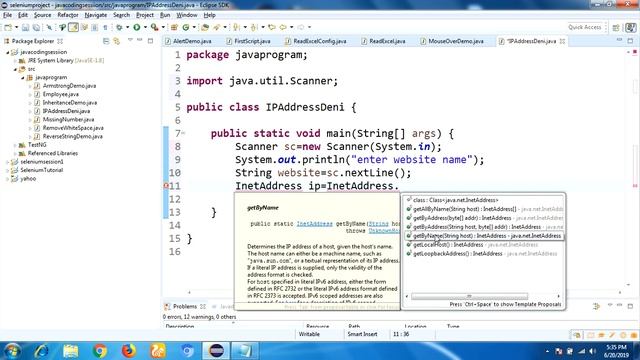Collapse the javaprogram package node
The width and height of the screenshot is (640, 360).
click(x=23, y=78)
